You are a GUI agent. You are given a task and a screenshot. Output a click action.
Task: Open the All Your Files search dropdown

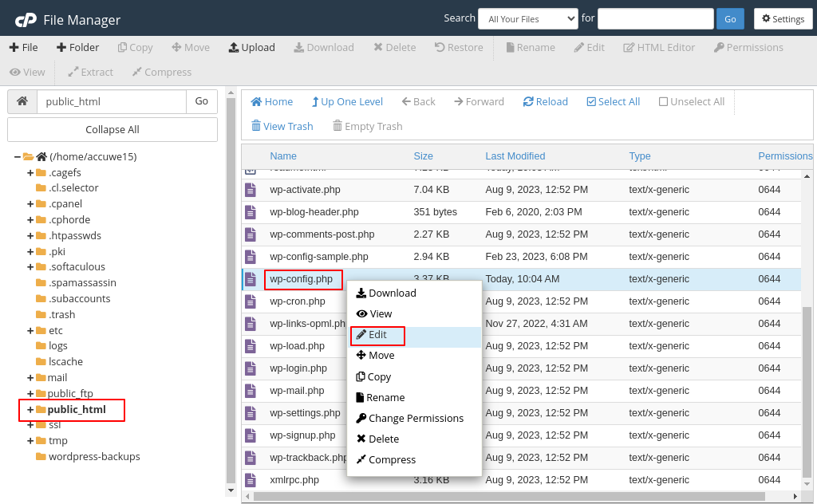pos(528,19)
